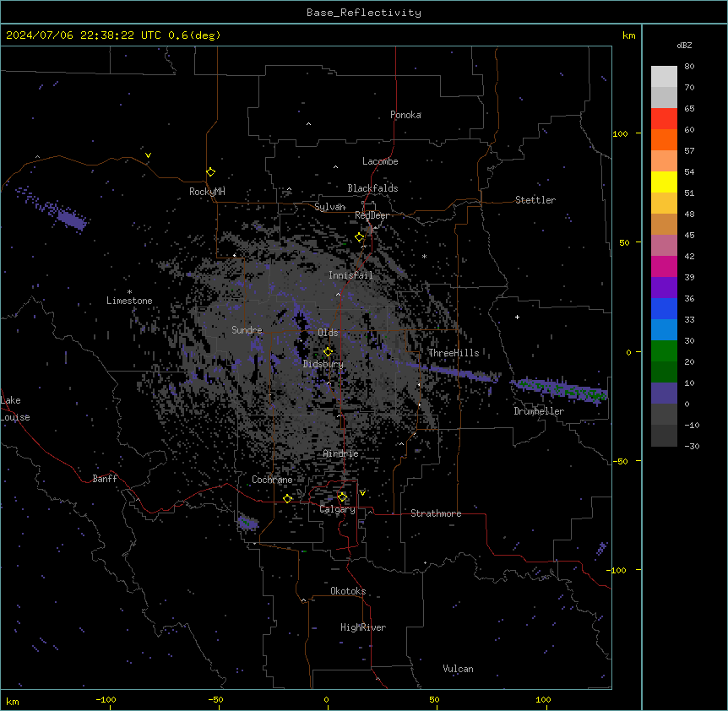Image resolution: width=728 pixels, height=711 pixels.
Task: Select the yellow diamond marker below Cochrane
Action: 287,499
